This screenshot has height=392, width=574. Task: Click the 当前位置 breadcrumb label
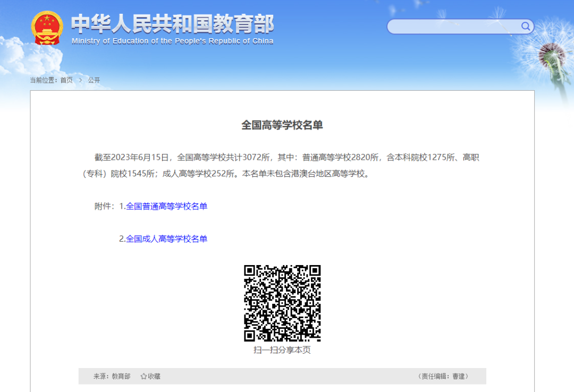point(43,80)
